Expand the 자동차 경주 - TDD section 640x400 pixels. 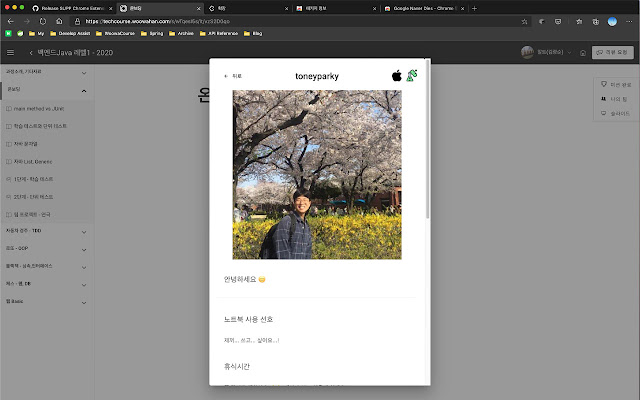[84, 232]
